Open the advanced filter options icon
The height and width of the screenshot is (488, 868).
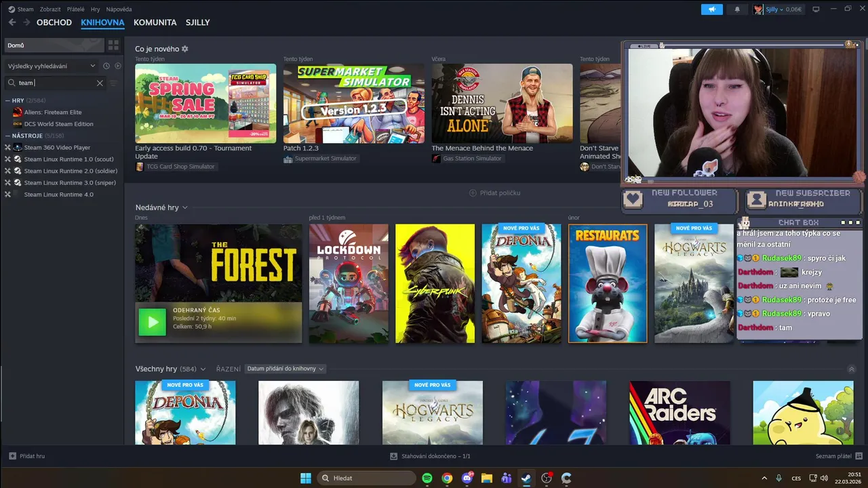coord(113,83)
